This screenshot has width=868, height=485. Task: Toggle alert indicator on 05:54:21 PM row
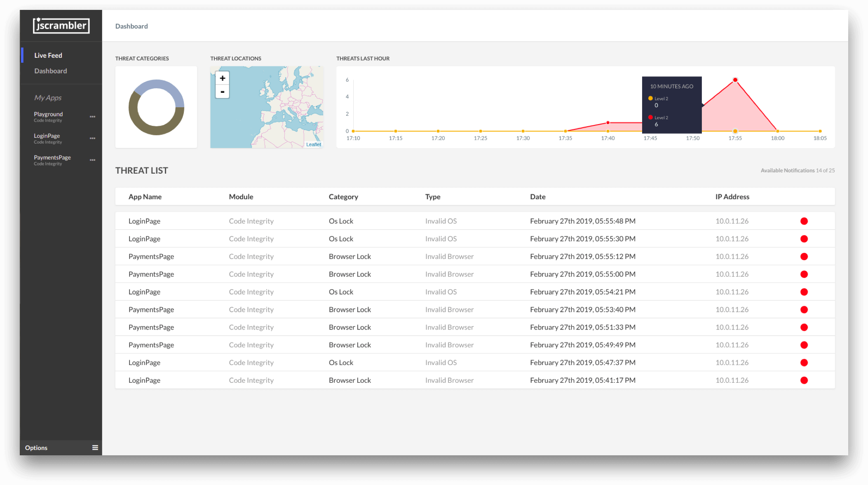tap(804, 292)
